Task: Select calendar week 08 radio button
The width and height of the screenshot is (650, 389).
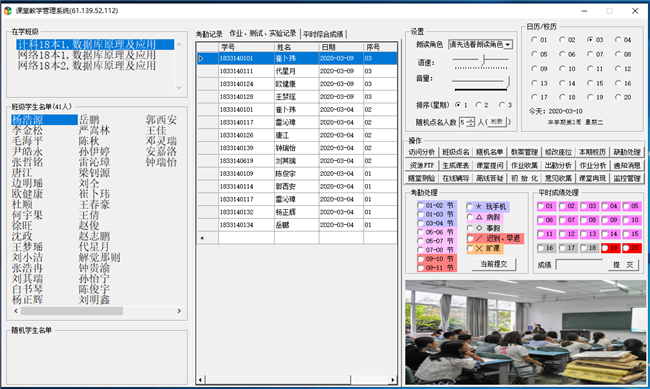Action: point(618,54)
